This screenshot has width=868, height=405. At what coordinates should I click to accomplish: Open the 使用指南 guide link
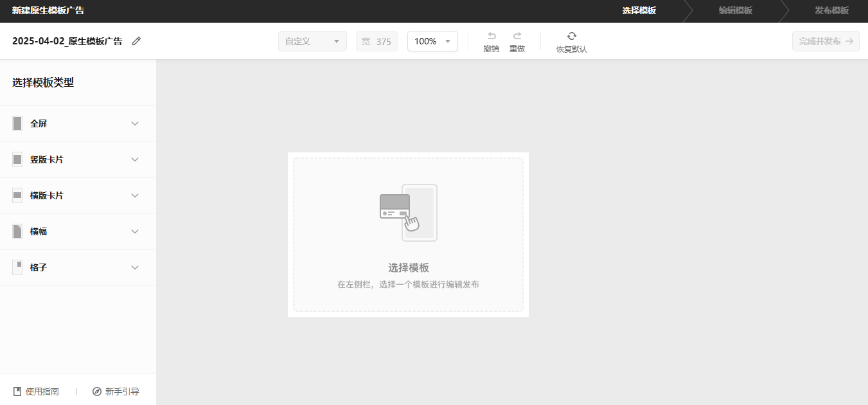tap(36, 392)
